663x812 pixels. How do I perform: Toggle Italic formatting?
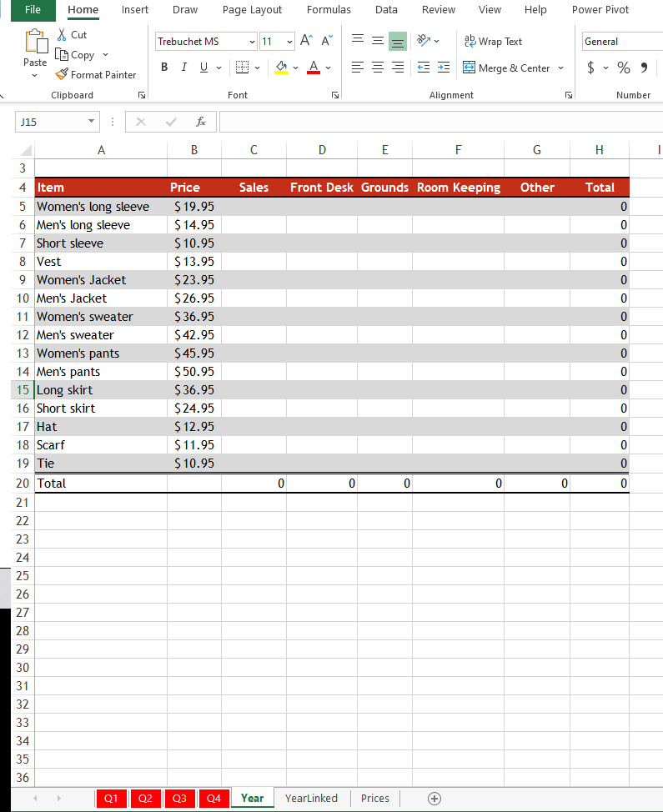click(183, 68)
